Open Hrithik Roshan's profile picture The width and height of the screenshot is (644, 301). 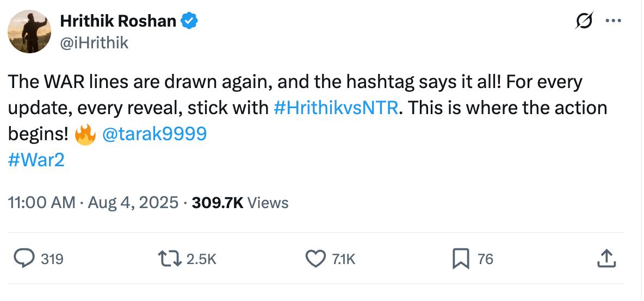pos(29,32)
